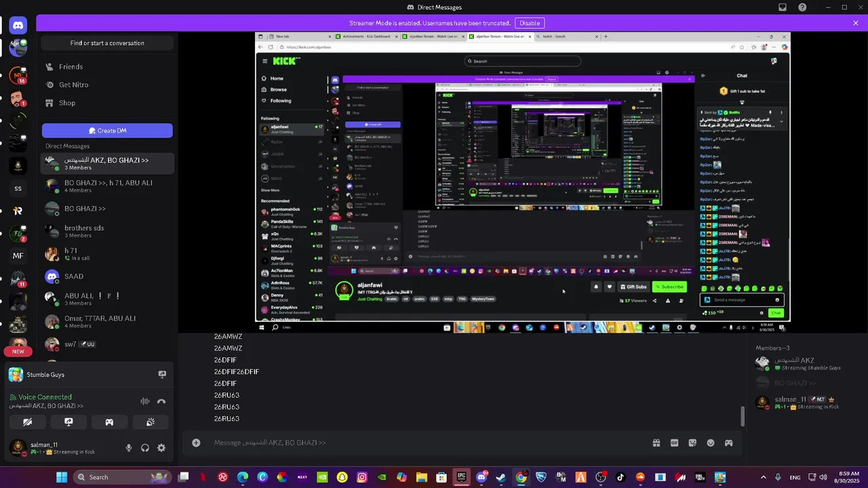The height and width of the screenshot is (488, 868).
Task: Open the SS server icon
Action: pos(18,188)
